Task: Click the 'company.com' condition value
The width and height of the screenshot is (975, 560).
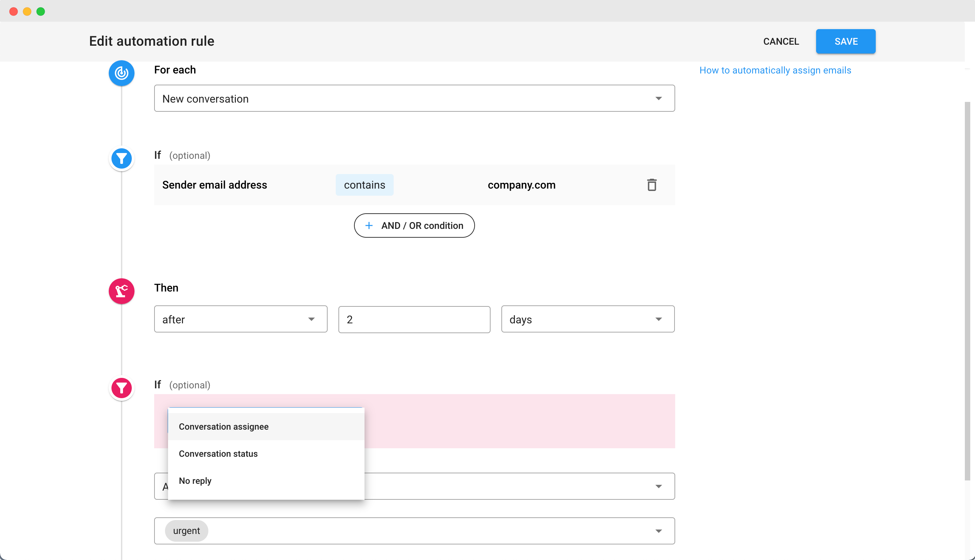Action: tap(521, 185)
